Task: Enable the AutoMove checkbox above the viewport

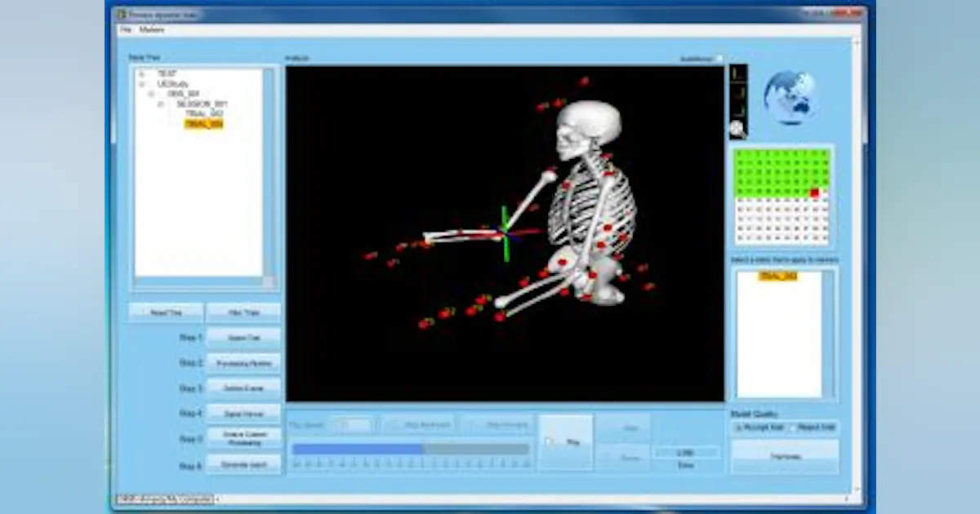Action: click(x=719, y=60)
